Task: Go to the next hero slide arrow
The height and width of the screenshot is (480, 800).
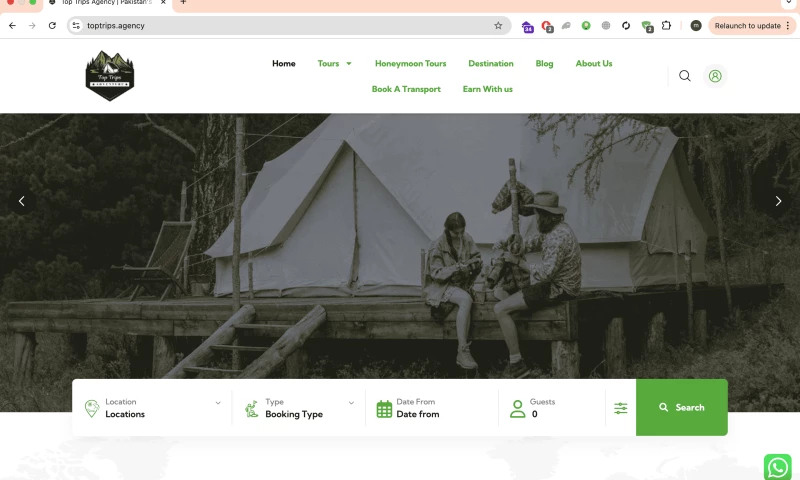Action: [778, 201]
